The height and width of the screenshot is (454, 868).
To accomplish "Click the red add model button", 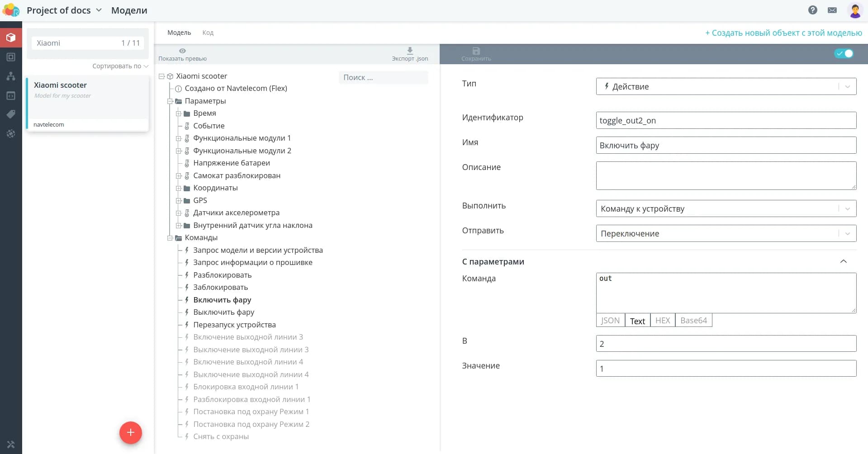I will click(130, 433).
